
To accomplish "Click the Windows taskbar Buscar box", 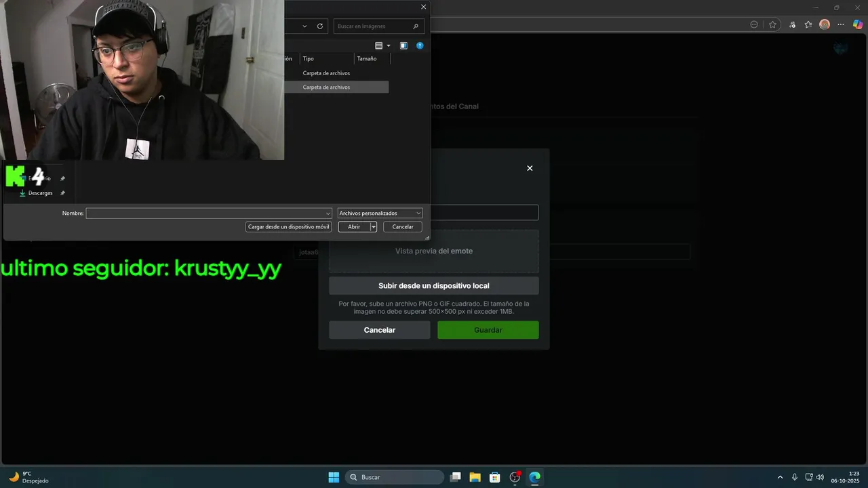I will click(395, 477).
